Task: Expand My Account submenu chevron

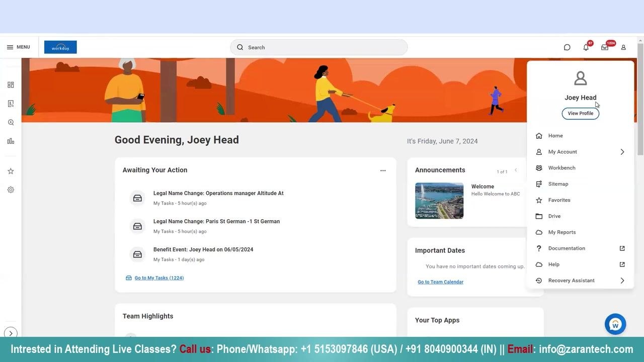Action: tap(622, 152)
